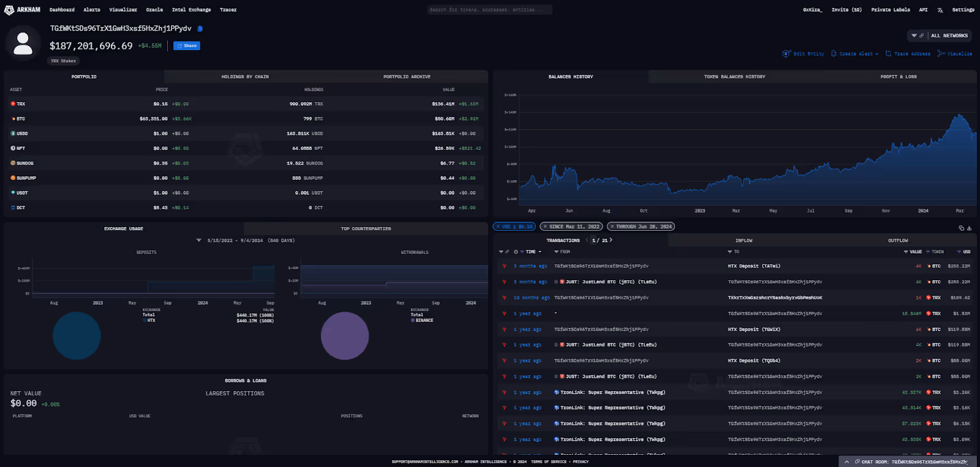Image resolution: width=980 pixels, height=467 pixels.
Task: Open the VALUE column filter icon
Action: pyautogui.click(x=906, y=252)
